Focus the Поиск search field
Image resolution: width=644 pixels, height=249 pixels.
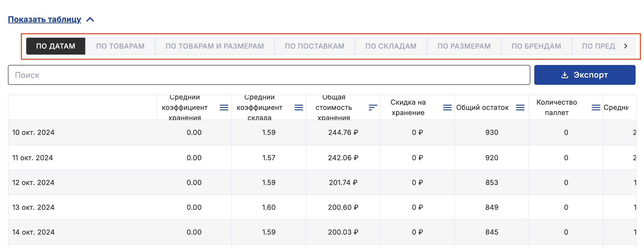click(269, 75)
